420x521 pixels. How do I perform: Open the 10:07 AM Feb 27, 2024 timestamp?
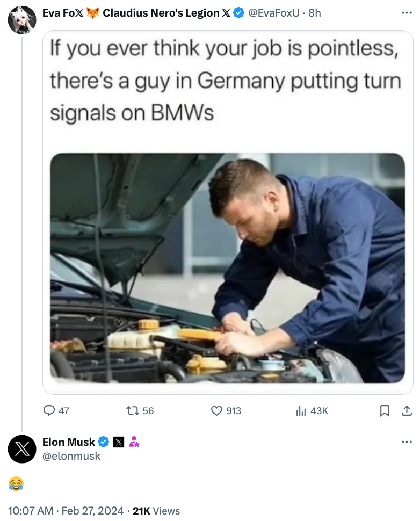(x=66, y=511)
